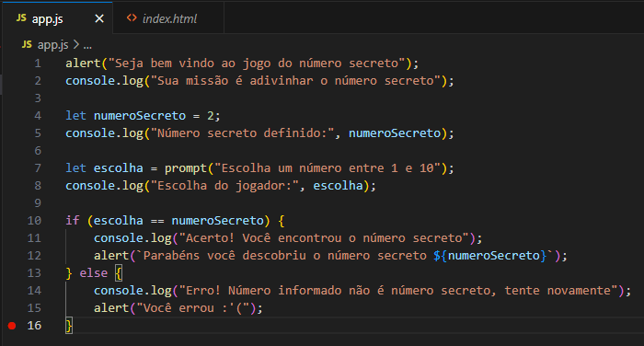Close the app.js tab
Image resolution: width=644 pixels, height=346 pixels.
pos(99,18)
